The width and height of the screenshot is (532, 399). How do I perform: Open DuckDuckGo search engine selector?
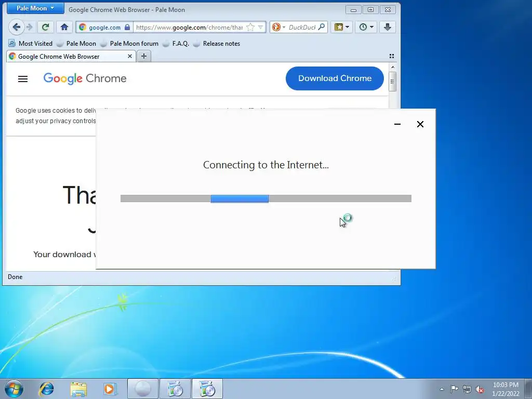278,27
